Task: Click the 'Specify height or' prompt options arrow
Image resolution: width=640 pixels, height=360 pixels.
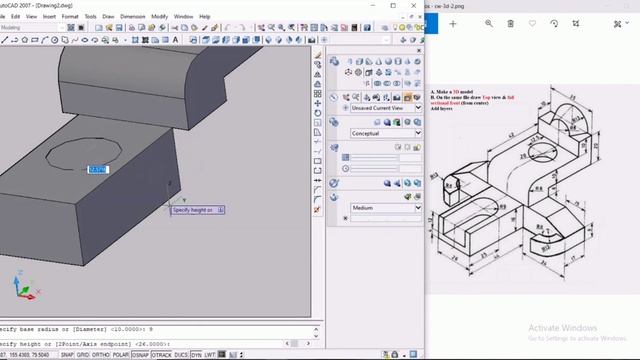Action: 220,210
